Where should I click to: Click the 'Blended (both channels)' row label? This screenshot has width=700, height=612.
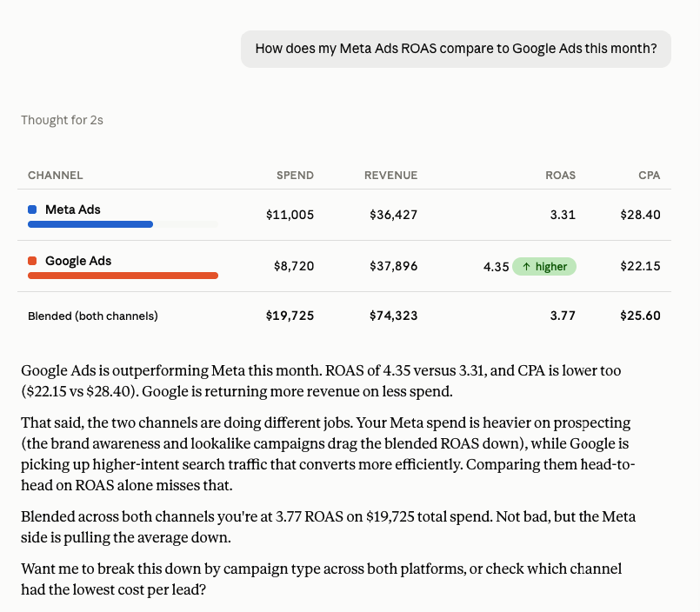pyautogui.click(x=93, y=316)
